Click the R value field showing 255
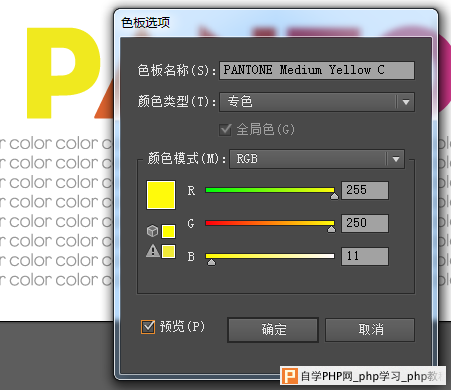 tap(365, 190)
